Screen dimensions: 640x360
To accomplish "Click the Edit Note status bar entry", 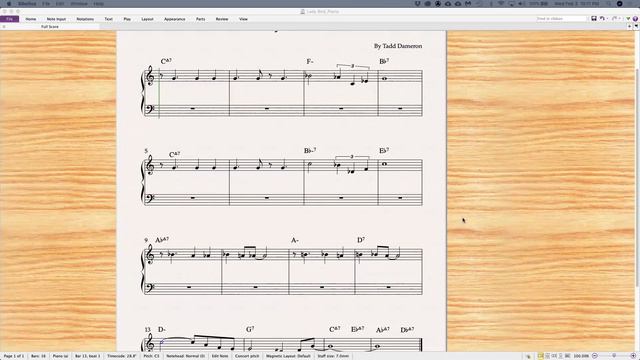I will click(x=220, y=356).
